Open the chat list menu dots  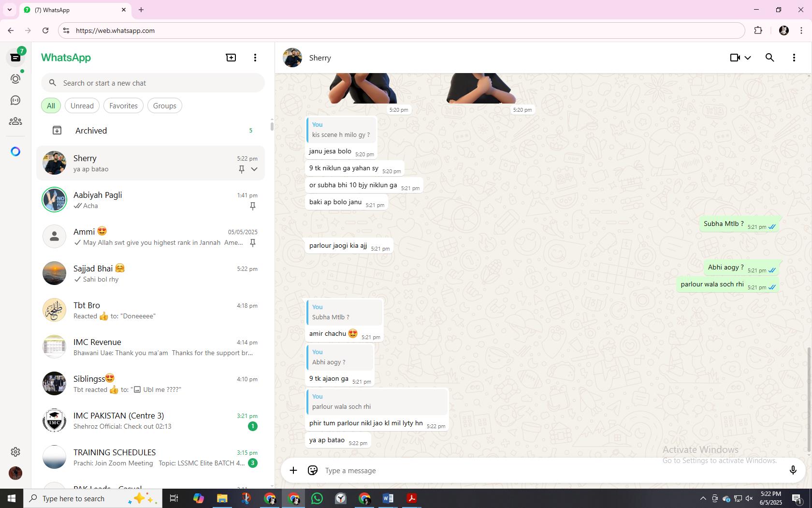[255, 58]
